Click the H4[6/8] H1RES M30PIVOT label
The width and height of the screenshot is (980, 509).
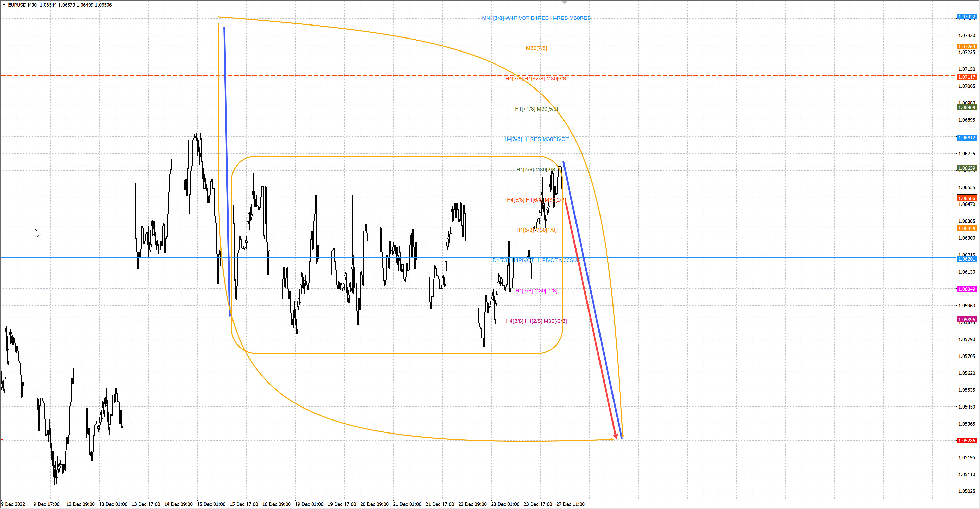(x=536, y=139)
